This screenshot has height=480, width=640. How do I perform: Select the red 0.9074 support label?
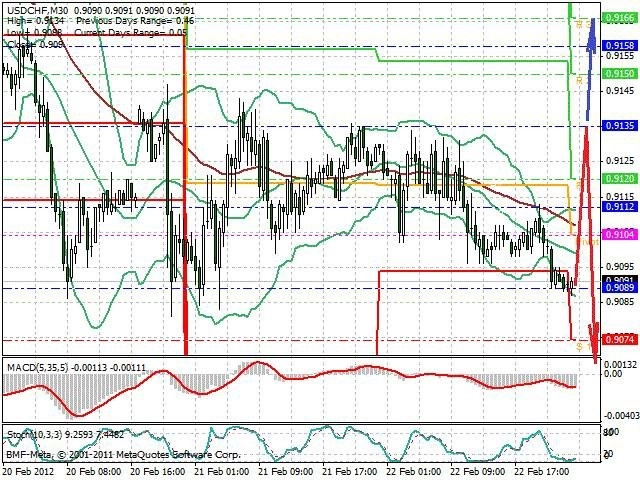tap(620, 340)
